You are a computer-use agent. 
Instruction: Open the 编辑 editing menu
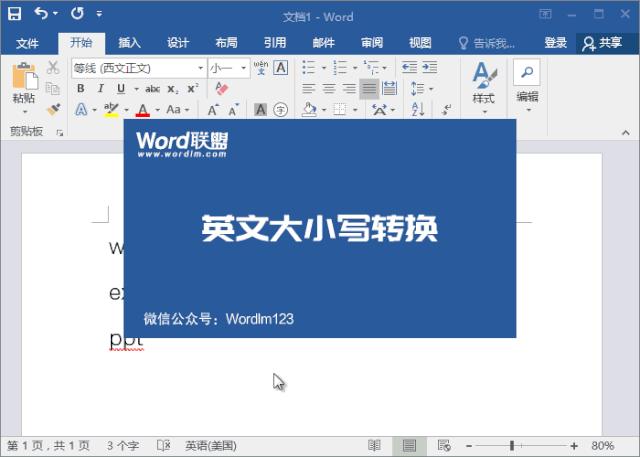(527, 87)
